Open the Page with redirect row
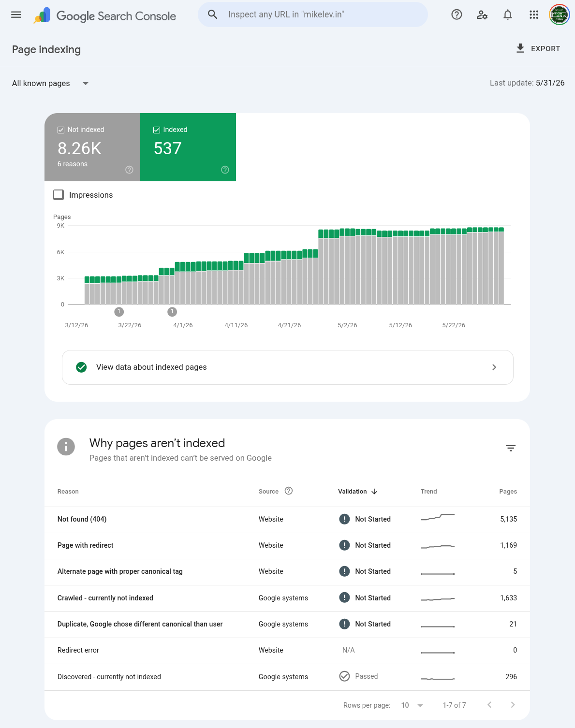The image size is (575, 728). pyautogui.click(x=287, y=546)
